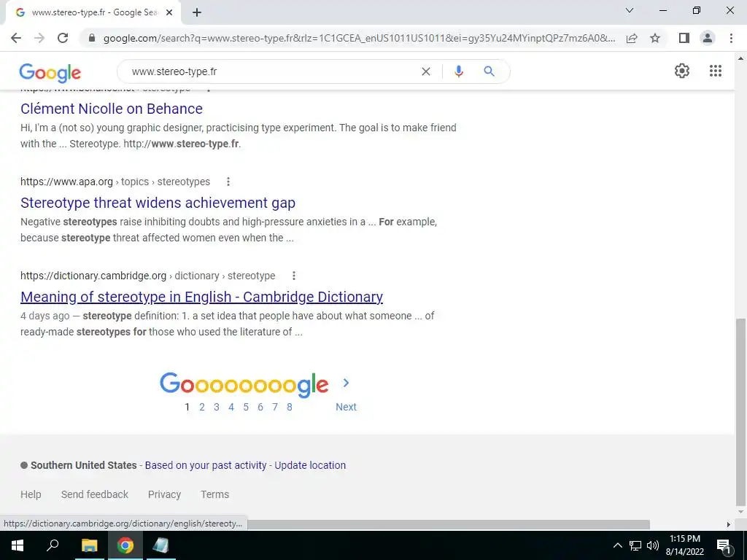Open Clément Nicolle on Behance result
Image resolution: width=747 pixels, height=560 pixels.
[x=112, y=109]
